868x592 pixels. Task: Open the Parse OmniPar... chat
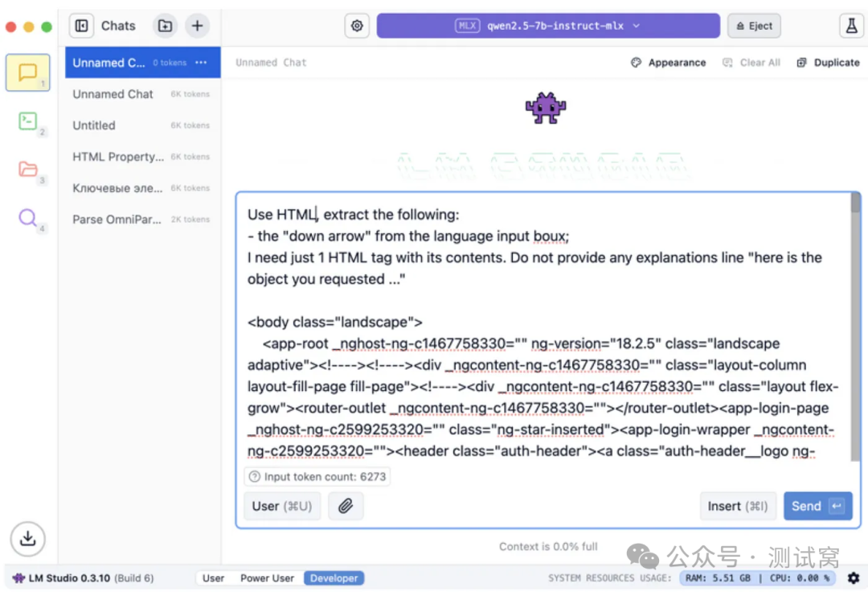pyautogui.click(x=143, y=220)
